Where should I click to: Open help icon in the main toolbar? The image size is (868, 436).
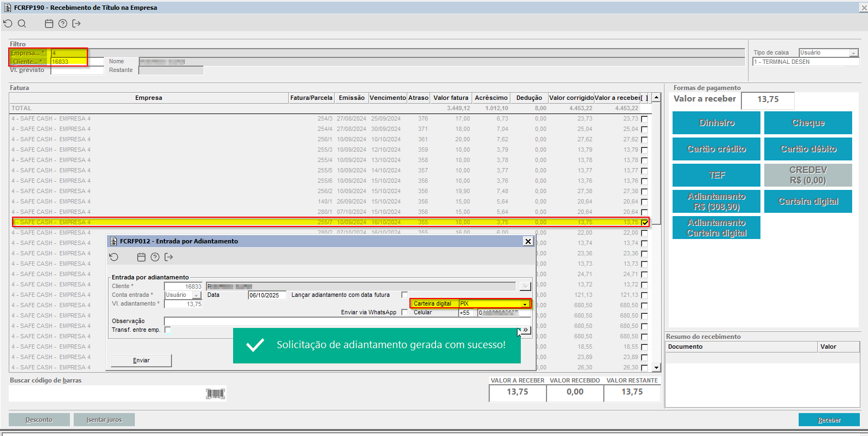pos(63,23)
